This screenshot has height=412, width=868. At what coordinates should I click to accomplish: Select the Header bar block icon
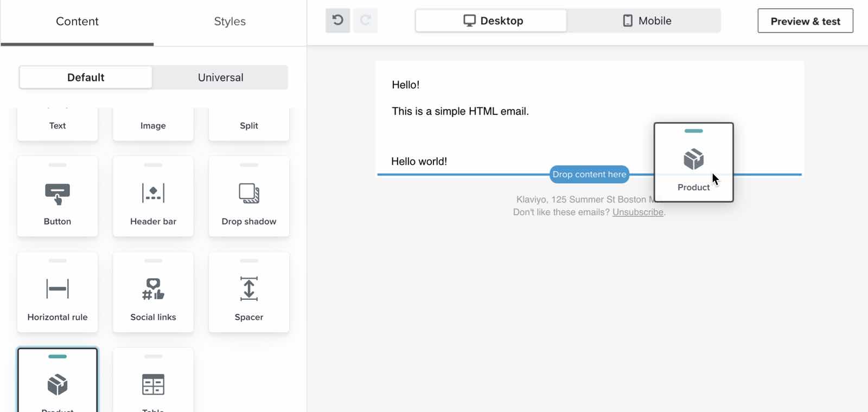tap(153, 193)
